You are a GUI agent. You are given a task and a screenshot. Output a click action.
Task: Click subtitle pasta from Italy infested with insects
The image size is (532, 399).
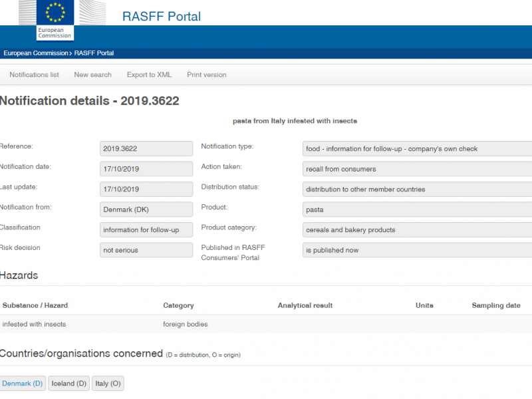(x=295, y=121)
